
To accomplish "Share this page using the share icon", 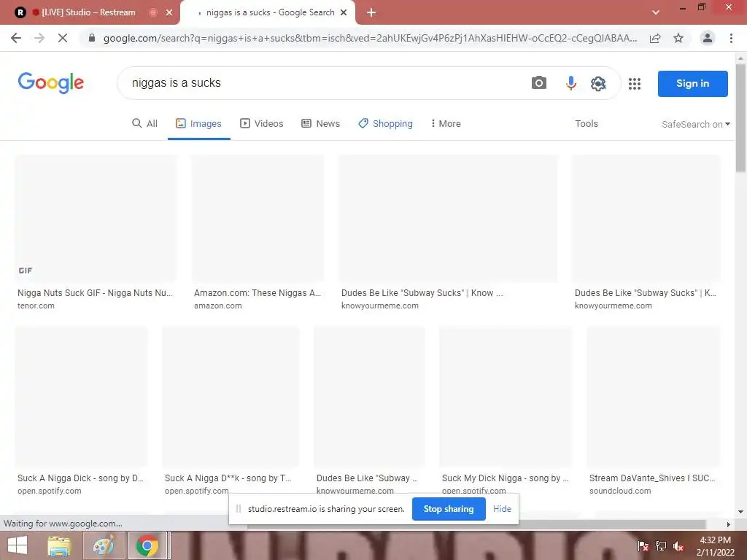I will point(655,38).
